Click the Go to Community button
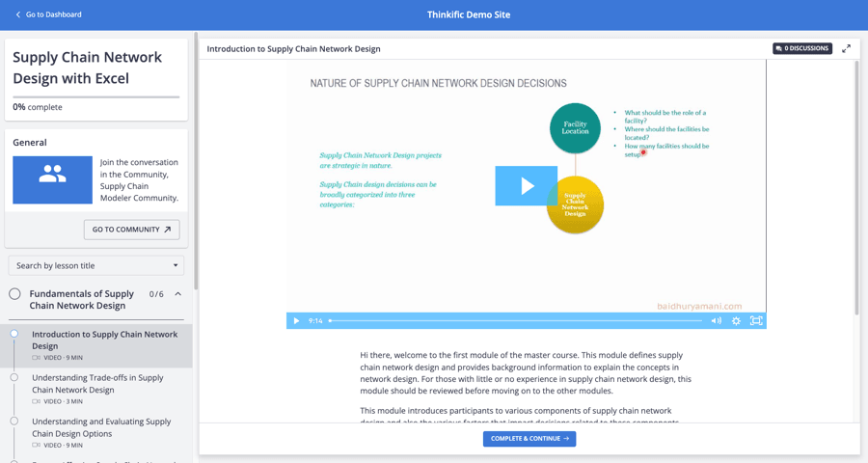868x463 pixels. click(x=131, y=230)
